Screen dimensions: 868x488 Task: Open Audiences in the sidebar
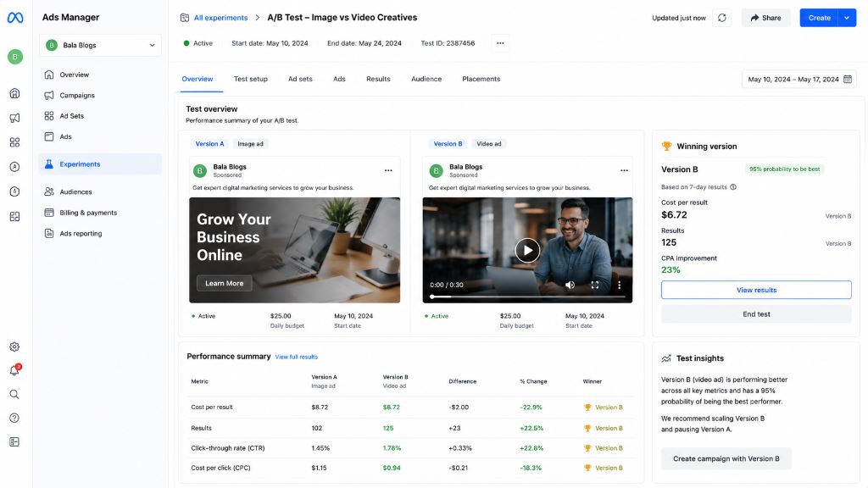100,191
